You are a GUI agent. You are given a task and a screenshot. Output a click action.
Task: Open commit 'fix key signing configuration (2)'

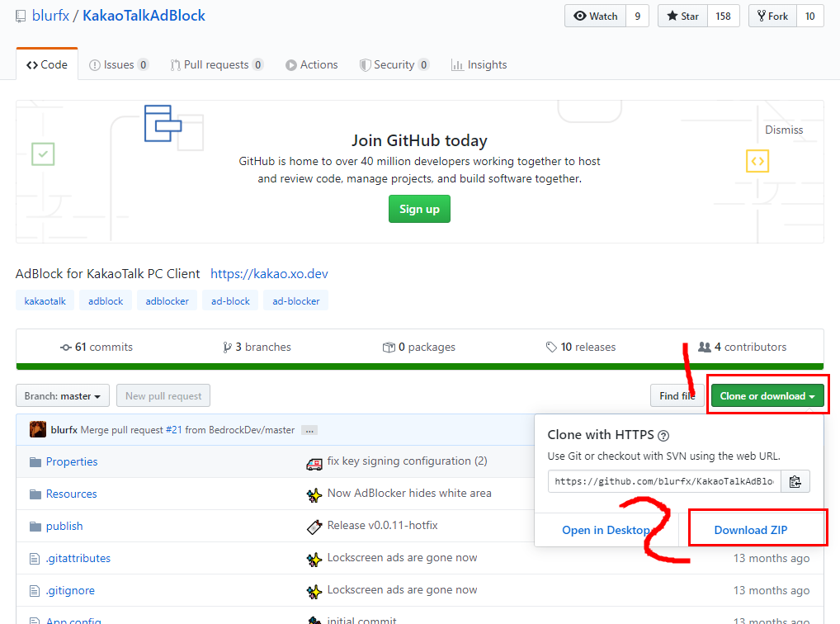tap(407, 461)
